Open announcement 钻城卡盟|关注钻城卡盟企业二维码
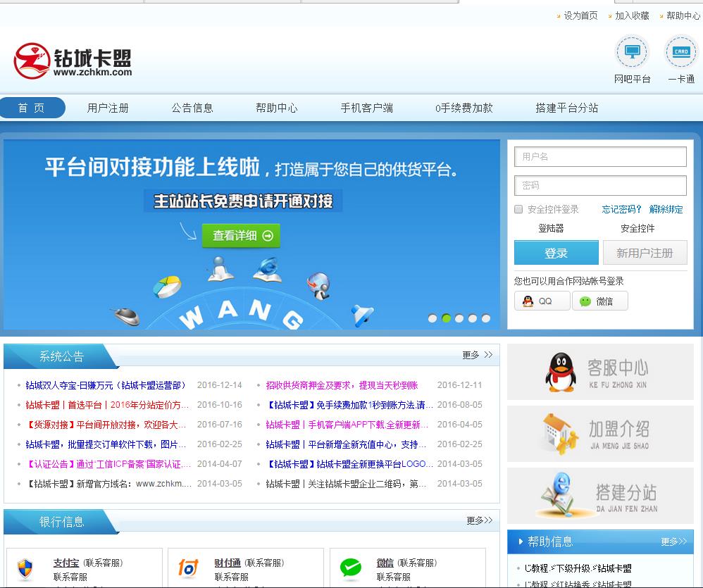Screen dimensions: 703x588 [x=346, y=484]
